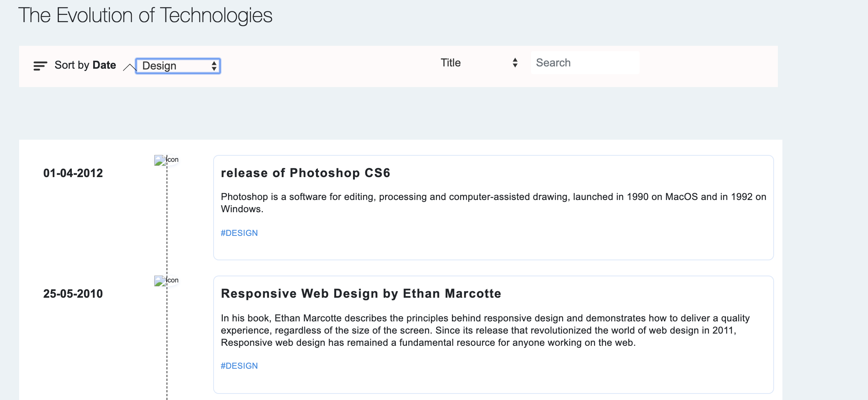Screen dimensions: 868x400
Task: Click the Ethan Marcotte book description text
Action: point(485,330)
